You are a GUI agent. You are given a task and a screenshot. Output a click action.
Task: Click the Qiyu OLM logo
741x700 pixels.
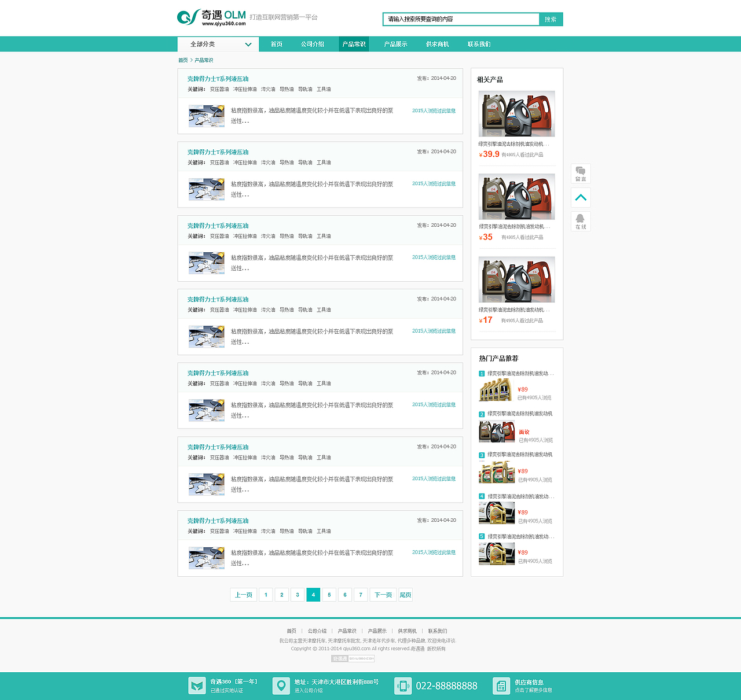coord(211,17)
